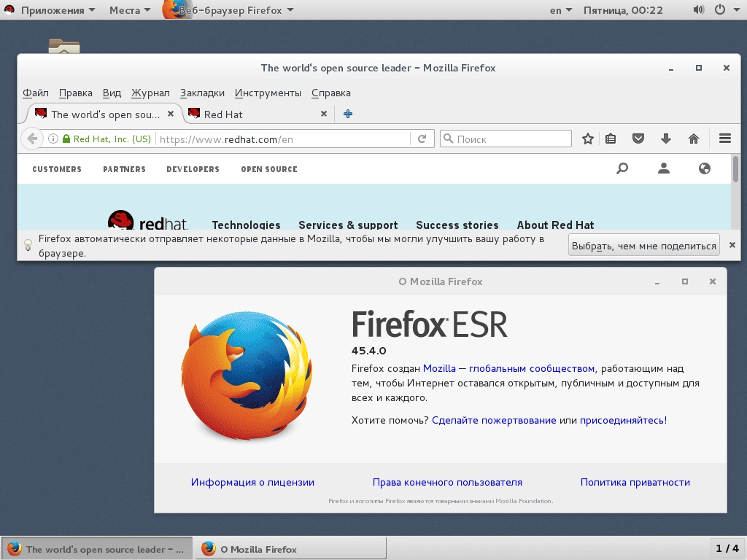Open the Места menu
This screenshot has width=747, height=560.
[x=130, y=10]
